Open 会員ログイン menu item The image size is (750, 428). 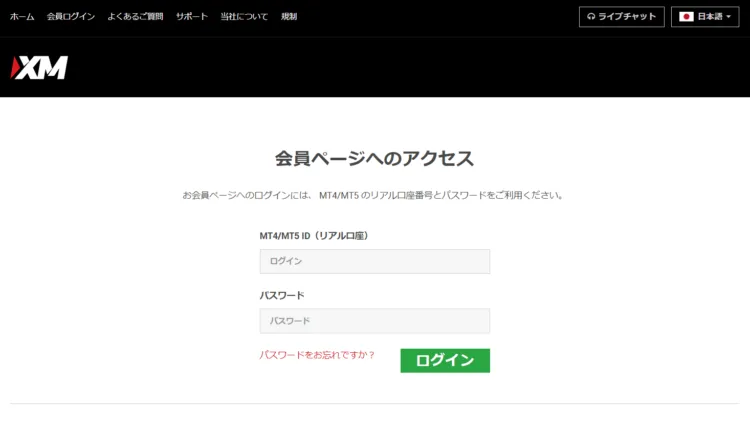pyautogui.click(x=71, y=17)
